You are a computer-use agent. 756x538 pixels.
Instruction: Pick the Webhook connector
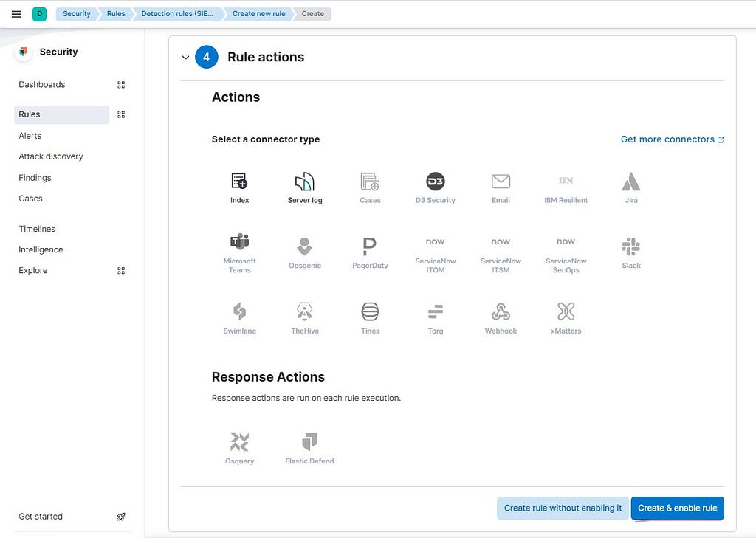tap(501, 319)
